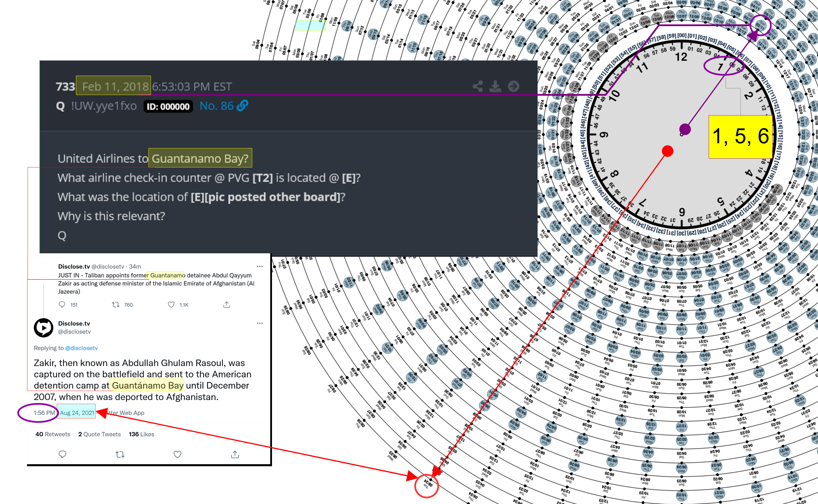The height and width of the screenshot is (504, 818).
Task: Click the @disclosetv link after Replying to
Action: tap(81, 348)
